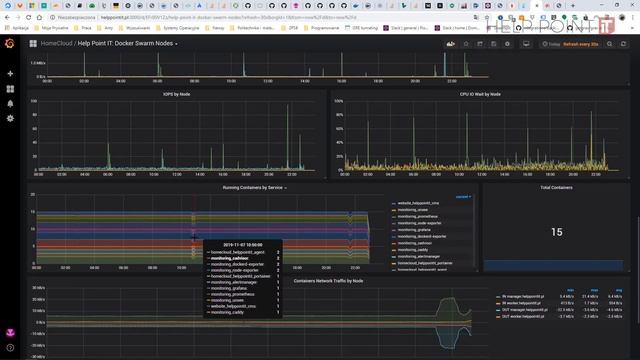Click the IN worker.helppointit.pl legend entry
The height and width of the screenshot is (360, 640).
click(x=521, y=303)
